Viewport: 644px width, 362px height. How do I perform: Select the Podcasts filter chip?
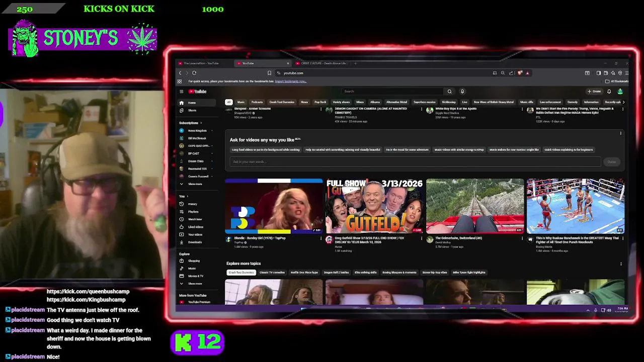point(257,102)
